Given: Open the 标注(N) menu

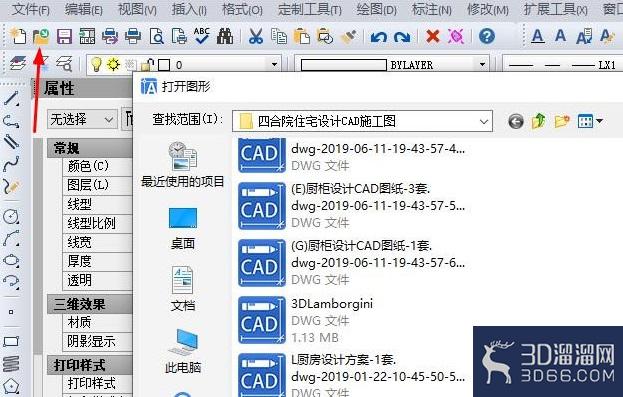Looking at the screenshot, I should (x=431, y=9).
